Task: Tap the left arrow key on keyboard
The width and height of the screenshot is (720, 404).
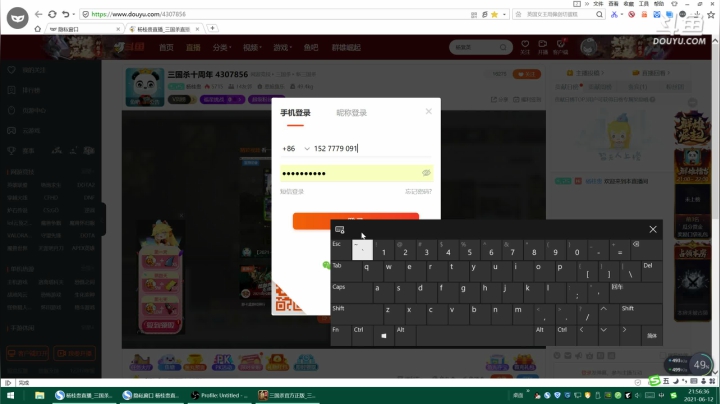Action: pyautogui.click(x=585, y=336)
